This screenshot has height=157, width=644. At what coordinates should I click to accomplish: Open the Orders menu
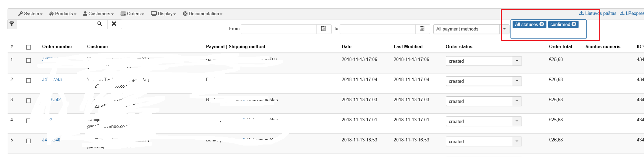(132, 14)
